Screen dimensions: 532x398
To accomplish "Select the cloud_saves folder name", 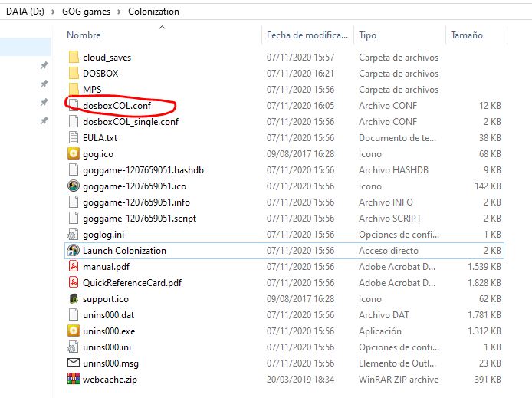I will point(107,58).
